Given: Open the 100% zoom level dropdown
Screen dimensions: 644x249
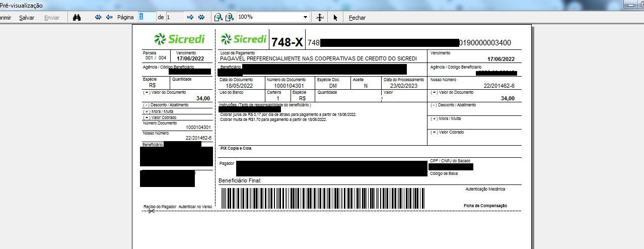Looking at the screenshot, I should [x=305, y=17].
